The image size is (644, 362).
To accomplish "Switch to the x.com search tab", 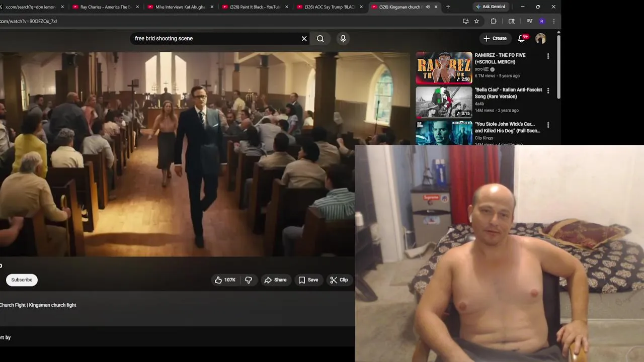I will 30,7.
